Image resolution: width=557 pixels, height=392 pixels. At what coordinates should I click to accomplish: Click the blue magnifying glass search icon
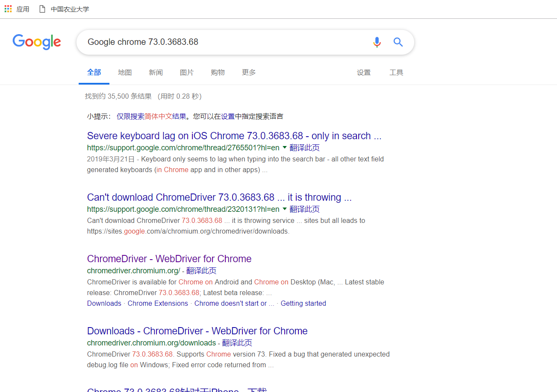[x=398, y=42]
